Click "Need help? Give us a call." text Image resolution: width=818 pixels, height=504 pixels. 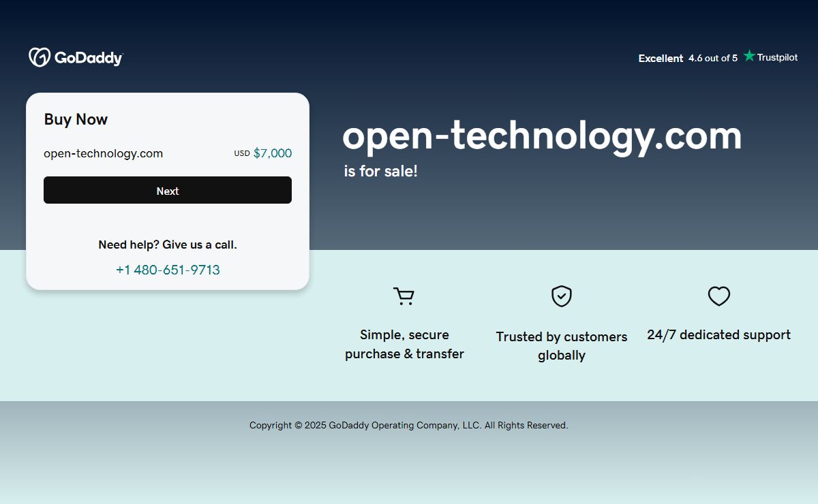168,245
